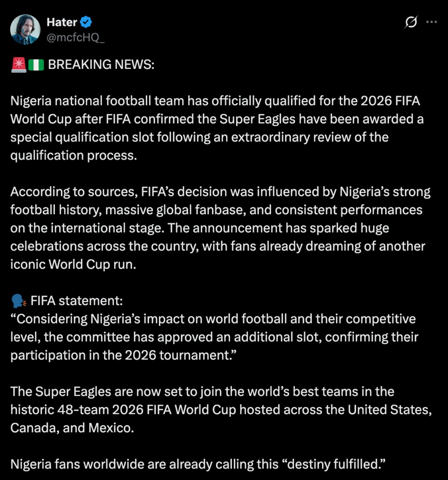Image resolution: width=448 pixels, height=480 pixels.
Task: Open the @mcfcHQ_ handle link
Action: click(x=75, y=38)
